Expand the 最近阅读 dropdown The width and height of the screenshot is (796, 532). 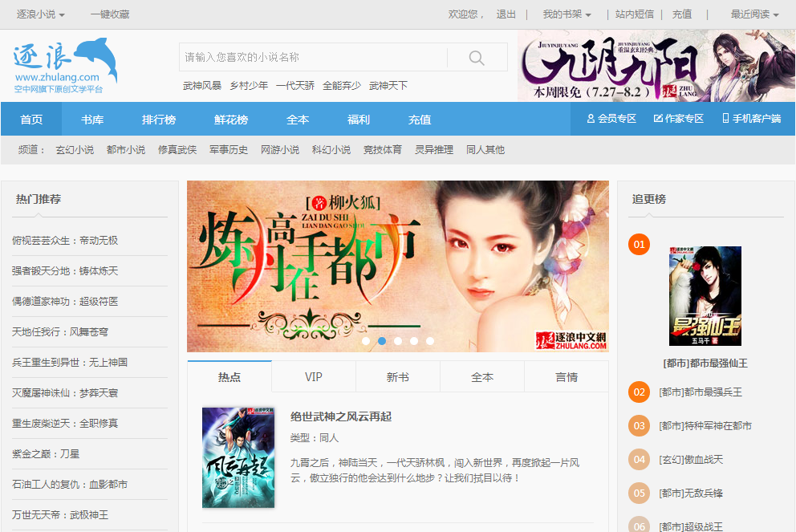755,14
